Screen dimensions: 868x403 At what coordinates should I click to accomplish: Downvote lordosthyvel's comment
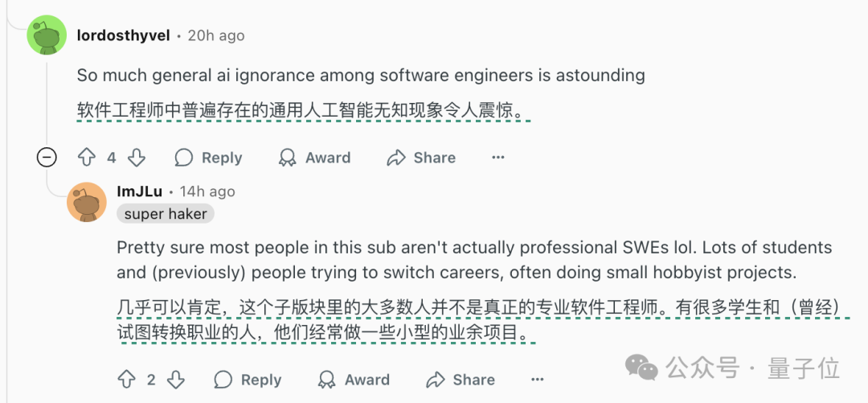[136, 158]
